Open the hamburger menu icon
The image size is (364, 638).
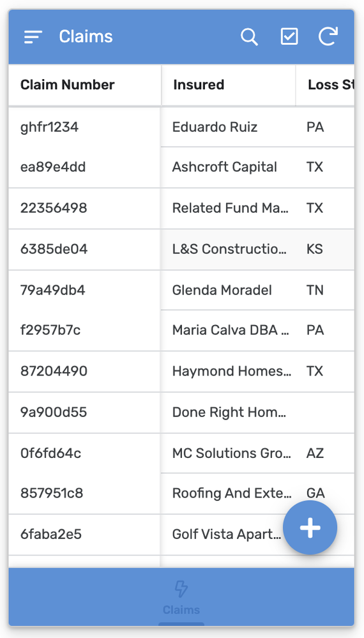(x=33, y=37)
